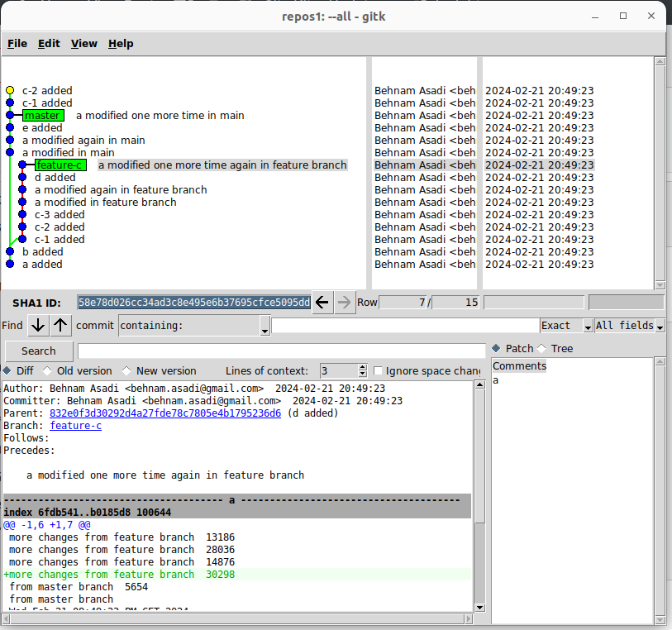Select the yellow HEAD commit dot
Image resolution: width=672 pixels, height=630 pixels.
click(10, 91)
